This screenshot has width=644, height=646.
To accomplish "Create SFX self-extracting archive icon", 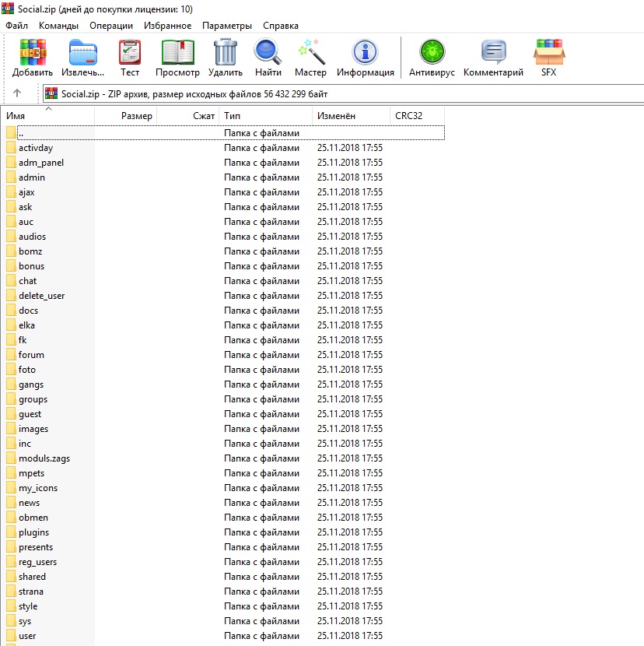I will click(549, 53).
